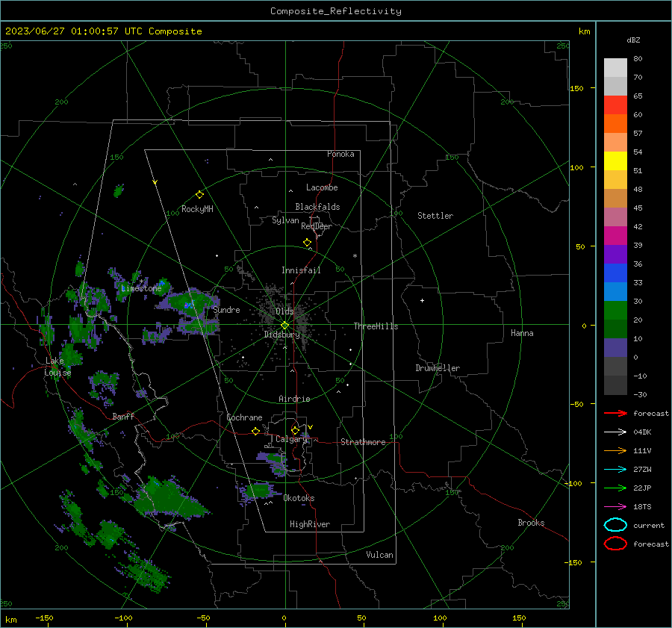The width and height of the screenshot is (672, 628).
Task: Click the Airdrie town label
Action: click(x=294, y=399)
